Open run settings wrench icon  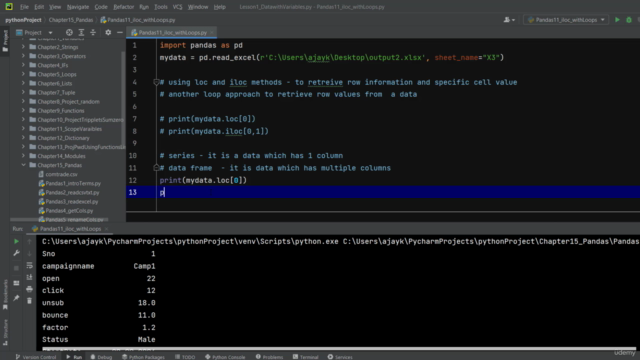(16, 253)
